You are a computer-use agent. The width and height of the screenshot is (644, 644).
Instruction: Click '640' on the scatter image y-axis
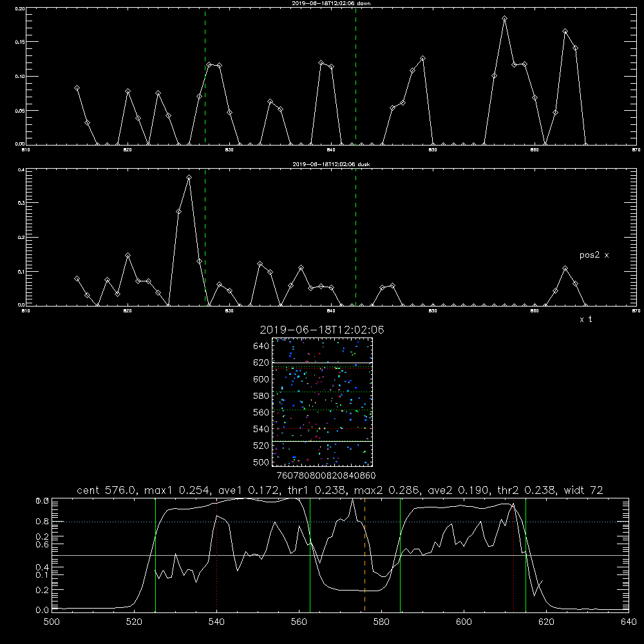[261, 346]
